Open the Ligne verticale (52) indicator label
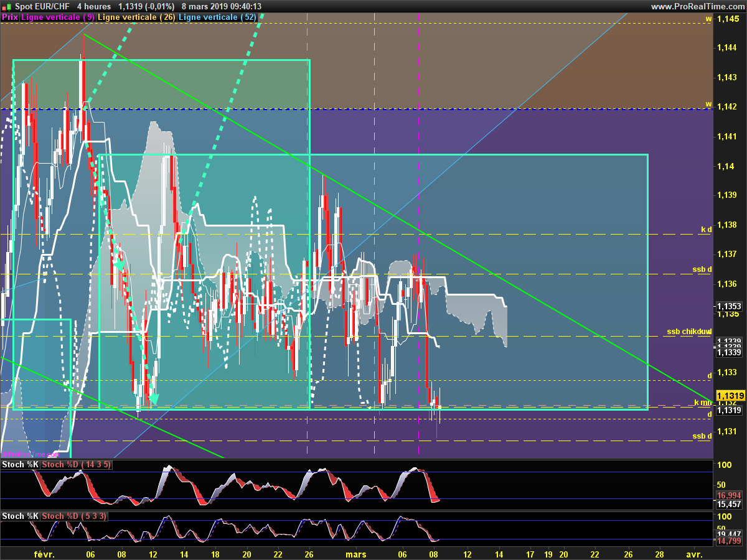 point(218,17)
